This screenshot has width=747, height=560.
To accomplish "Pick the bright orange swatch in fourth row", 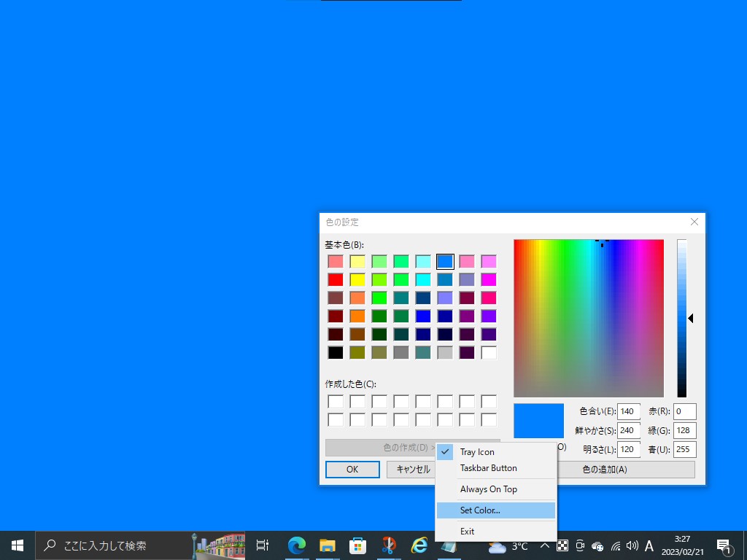I will coord(357,316).
